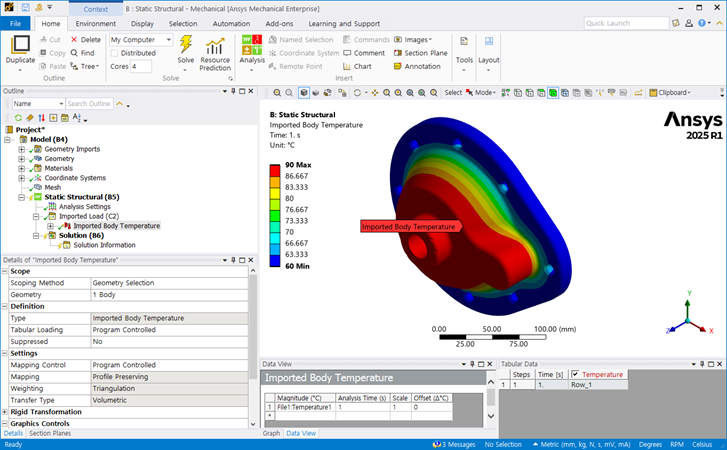Click the refresh icon in Outline toolbar
Screen dimensions: 727x450
pos(18,118)
